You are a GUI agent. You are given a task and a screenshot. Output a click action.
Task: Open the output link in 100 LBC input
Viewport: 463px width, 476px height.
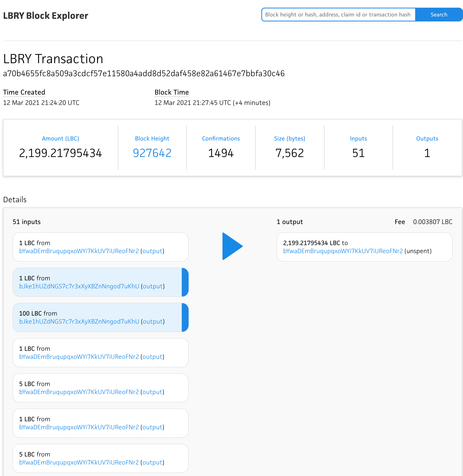click(x=153, y=321)
